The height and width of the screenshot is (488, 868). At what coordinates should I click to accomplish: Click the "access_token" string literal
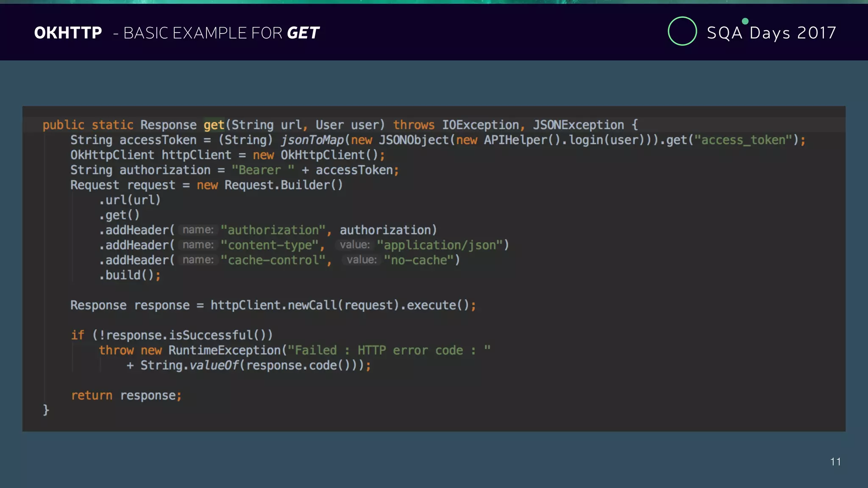click(743, 140)
